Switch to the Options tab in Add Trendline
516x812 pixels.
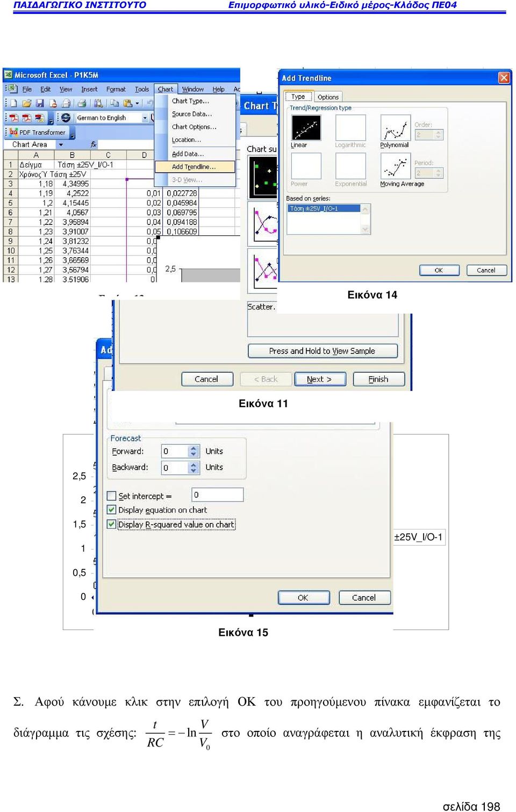tap(328, 97)
